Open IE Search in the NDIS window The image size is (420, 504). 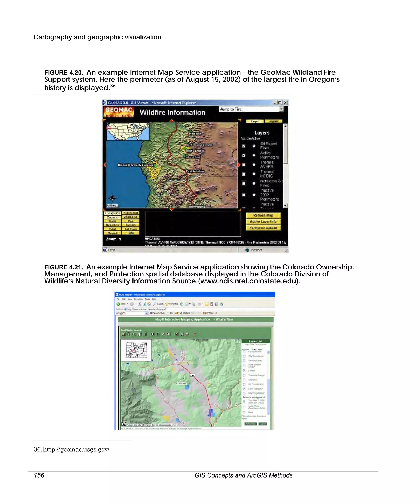(158, 304)
